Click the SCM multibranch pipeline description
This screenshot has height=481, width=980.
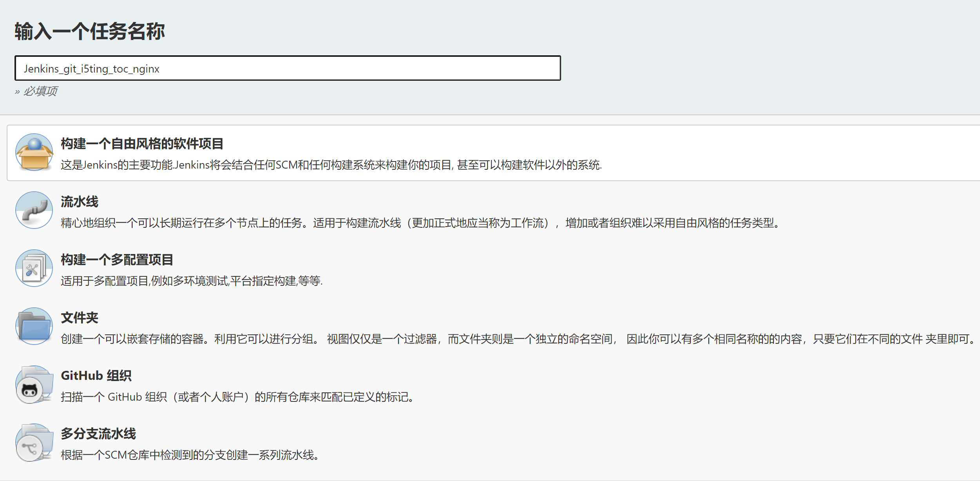pos(190,455)
